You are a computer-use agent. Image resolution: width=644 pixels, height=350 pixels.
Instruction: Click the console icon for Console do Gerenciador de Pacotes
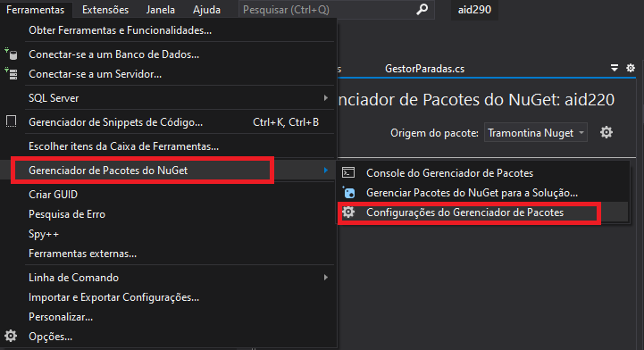[348, 172]
